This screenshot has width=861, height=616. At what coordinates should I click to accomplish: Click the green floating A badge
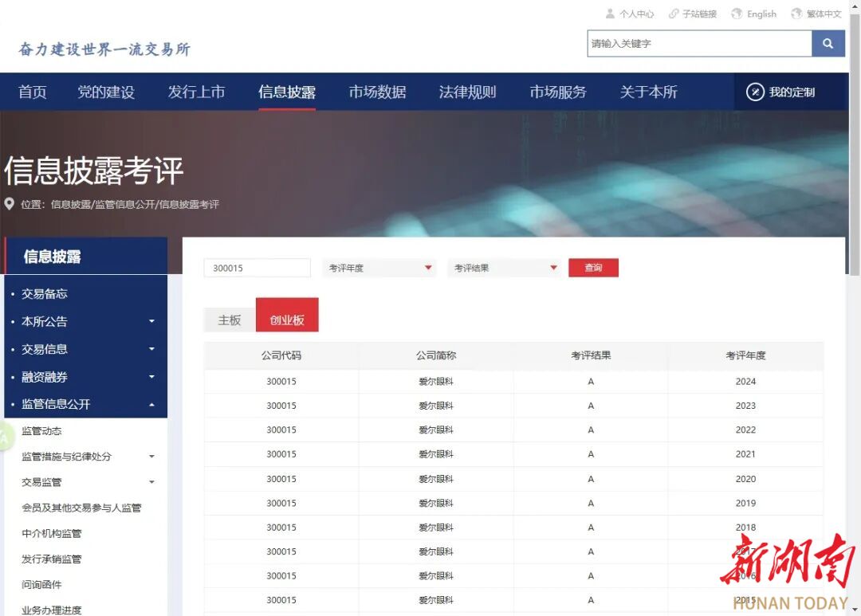click(4, 437)
